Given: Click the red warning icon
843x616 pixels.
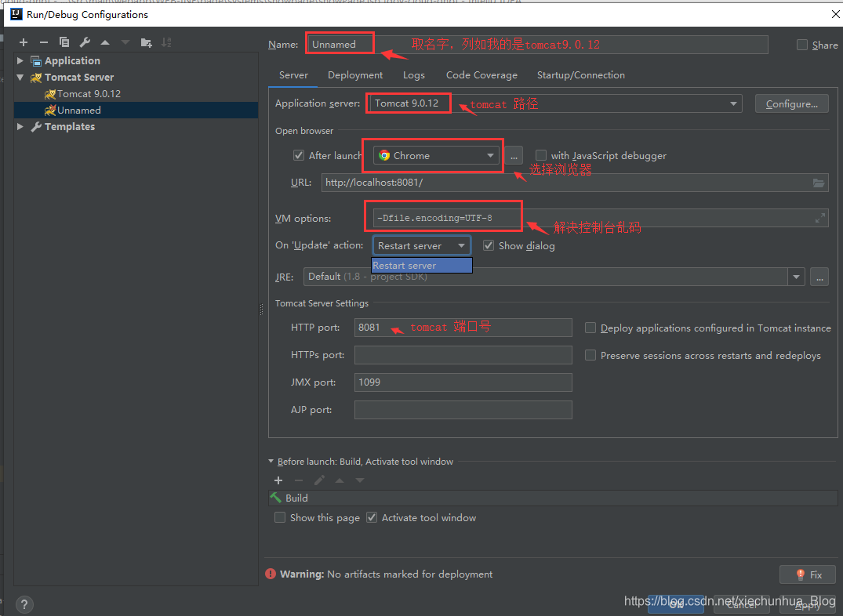Looking at the screenshot, I should [271, 574].
